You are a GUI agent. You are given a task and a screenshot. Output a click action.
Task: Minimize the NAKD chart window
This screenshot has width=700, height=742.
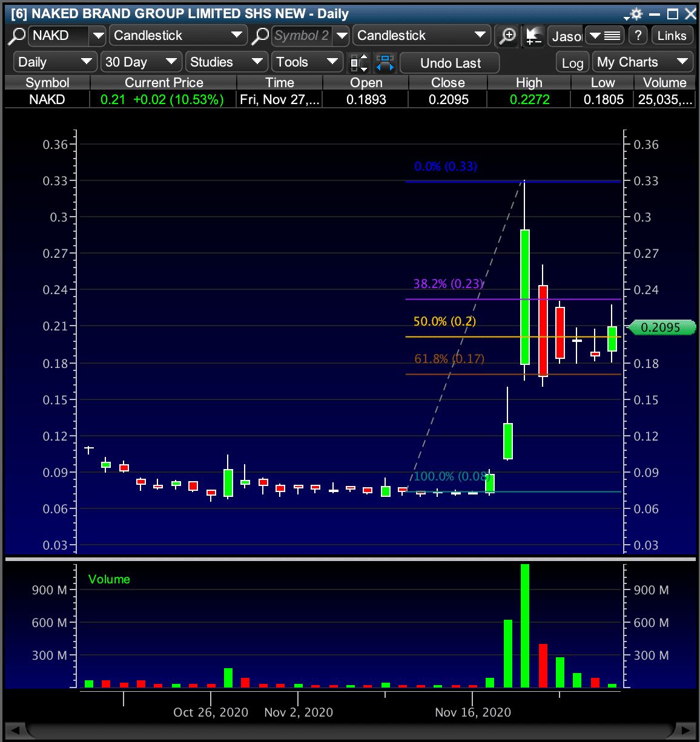655,14
